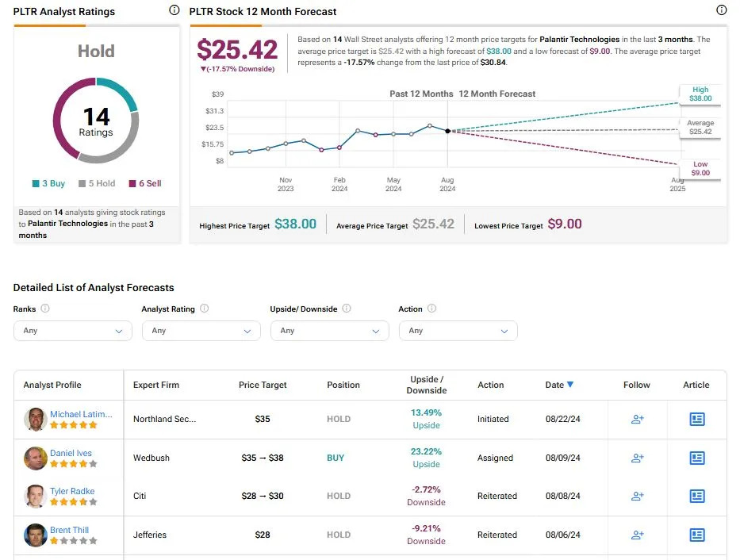Click Action column header in table
The height and width of the screenshot is (560, 740).
coord(490,385)
